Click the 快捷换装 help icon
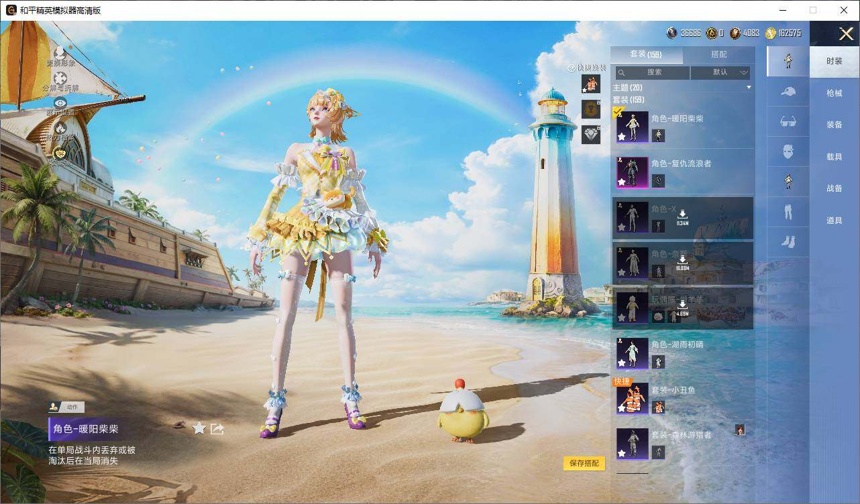 pos(572,68)
